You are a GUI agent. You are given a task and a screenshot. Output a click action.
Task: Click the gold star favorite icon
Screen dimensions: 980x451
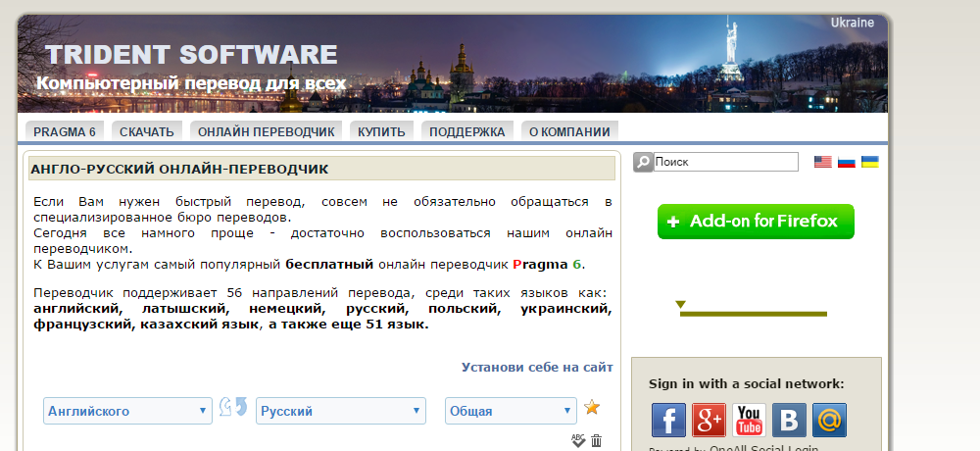point(592,408)
